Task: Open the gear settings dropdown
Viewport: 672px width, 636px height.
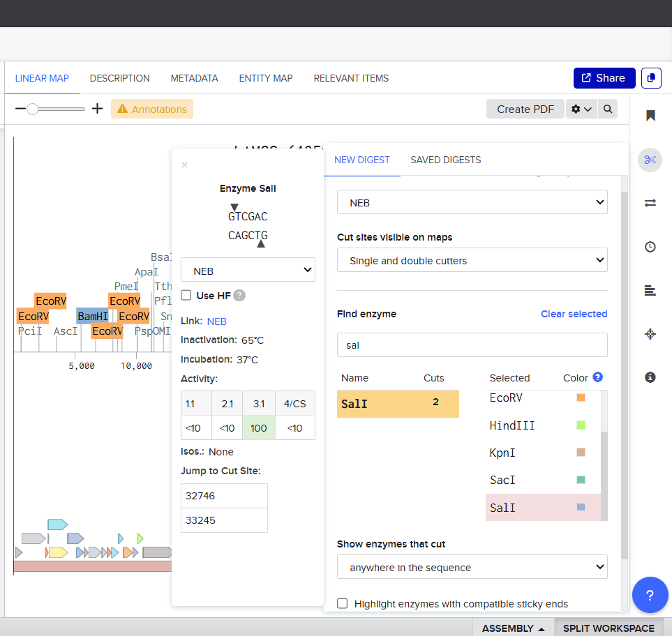Action: pos(581,109)
